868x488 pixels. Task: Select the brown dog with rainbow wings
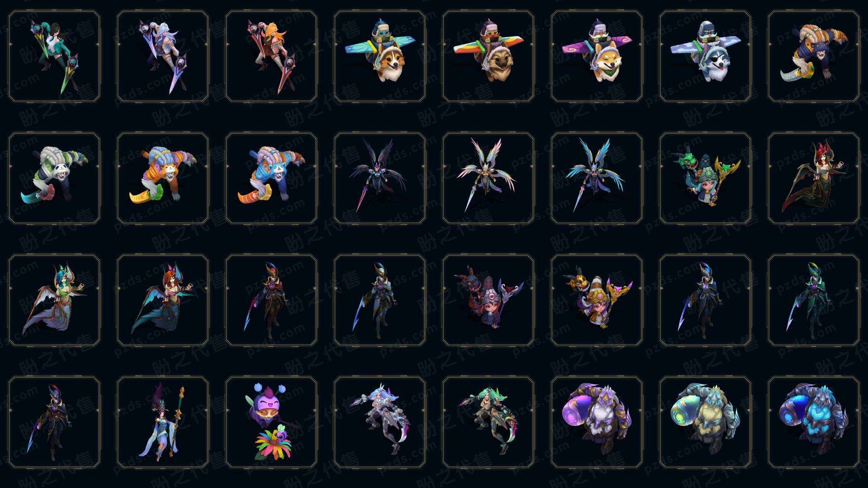pos(488,56)
